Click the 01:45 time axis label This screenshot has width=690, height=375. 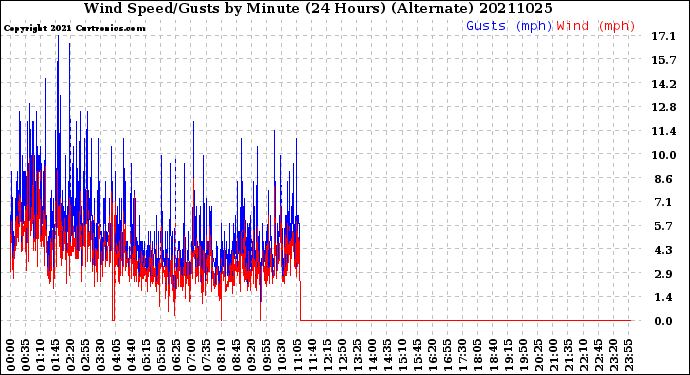(x=56, y=355)
